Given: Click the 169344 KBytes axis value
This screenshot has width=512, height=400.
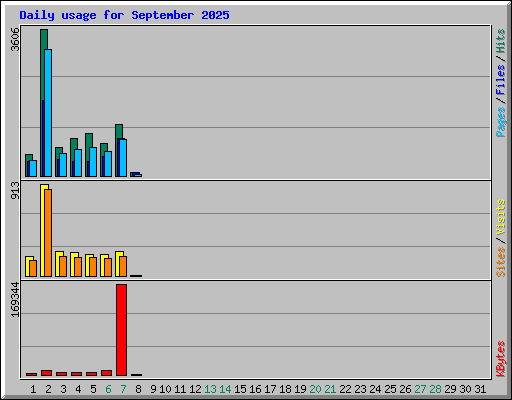Looking at the screenshot, I should 15,299.
